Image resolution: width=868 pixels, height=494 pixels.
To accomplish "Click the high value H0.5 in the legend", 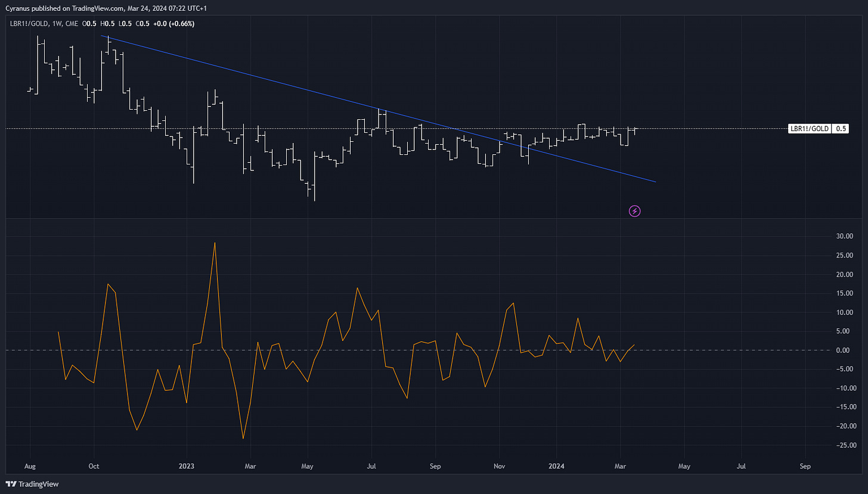I will coord(106,24).
